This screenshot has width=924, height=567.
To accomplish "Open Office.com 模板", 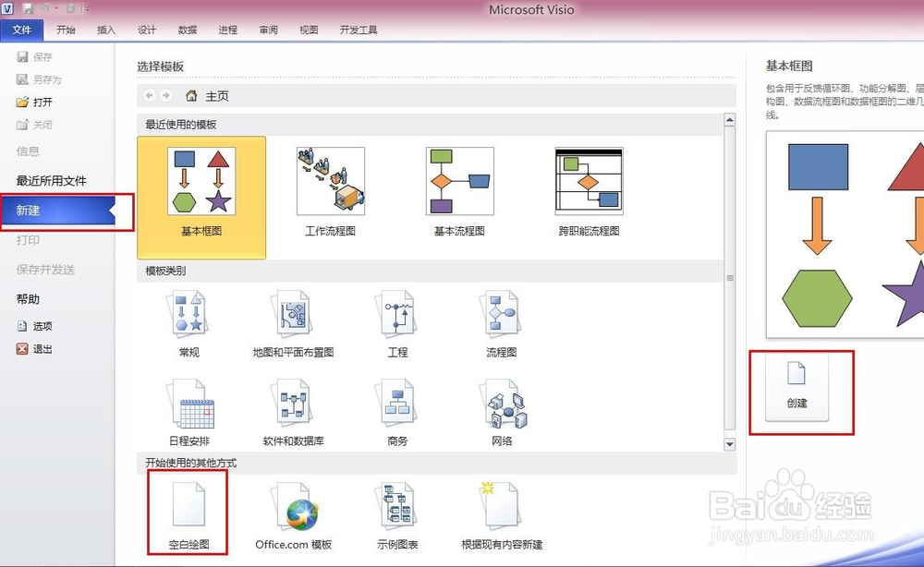I will click(x=294, y=516).
